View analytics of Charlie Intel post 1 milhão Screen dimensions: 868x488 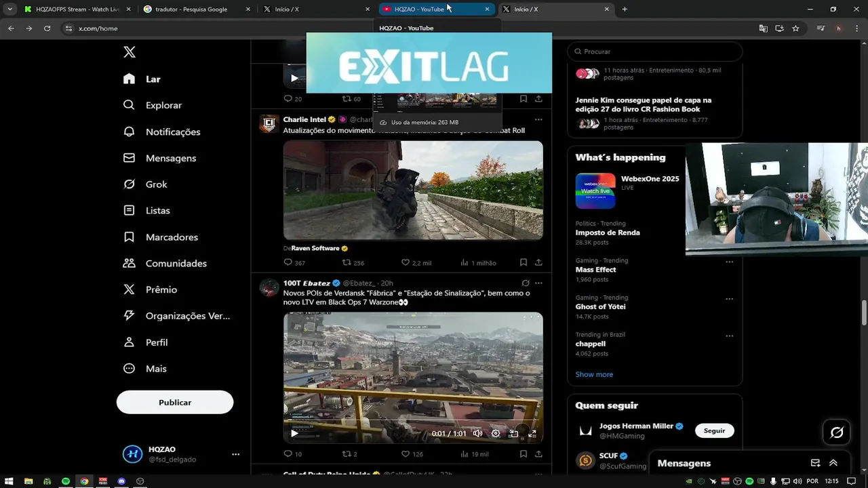point(478,263)
